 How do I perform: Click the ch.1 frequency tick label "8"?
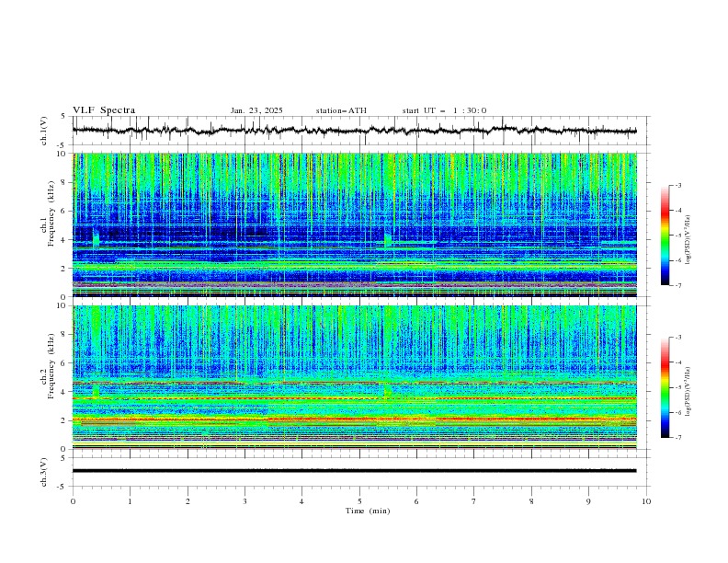[x=64, y=182]
